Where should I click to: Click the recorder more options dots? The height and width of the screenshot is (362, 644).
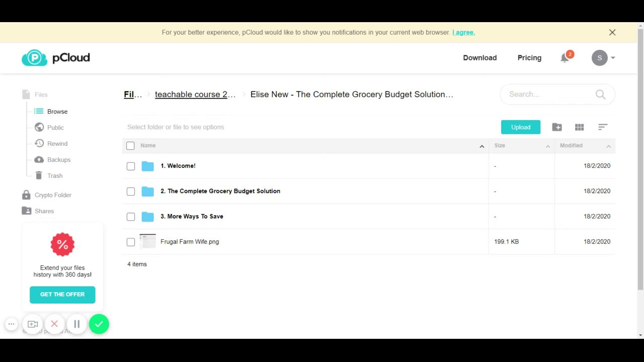(x=11, y=324)
